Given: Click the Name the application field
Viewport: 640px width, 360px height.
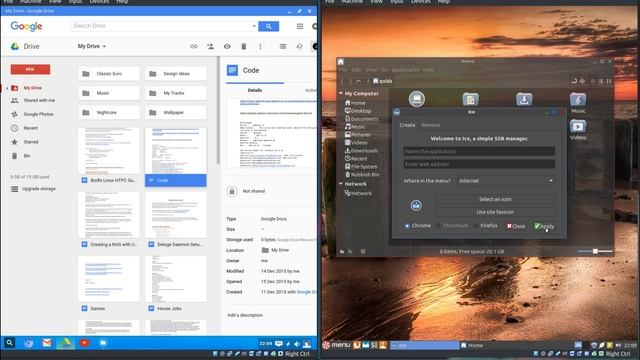Looking at the screenshot, I should point(479,151).
